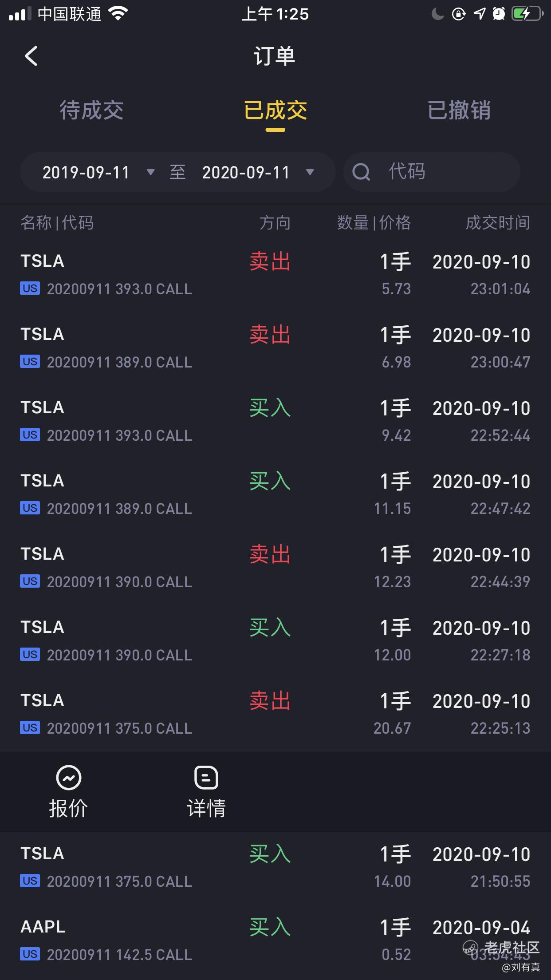Tap the battery charging status icon
The image size is (551, 980).
(x=527, y=14)
